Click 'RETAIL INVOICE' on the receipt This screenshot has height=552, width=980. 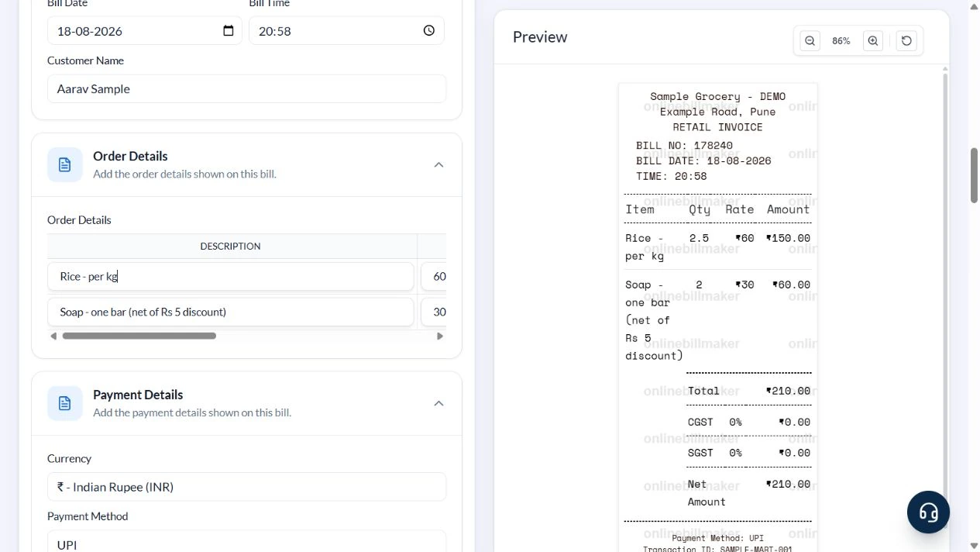pyautogui.click(x=717, y=127)
